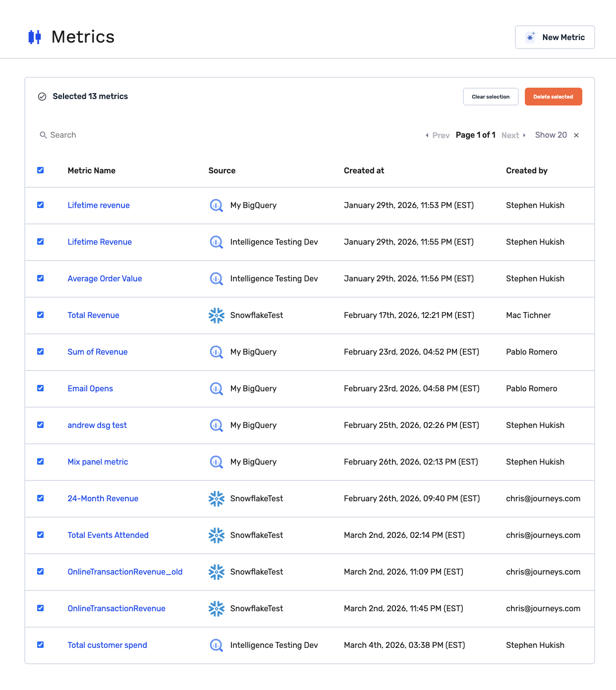
Task: Go to next page with Next
Action: click(x=513, y=135)
